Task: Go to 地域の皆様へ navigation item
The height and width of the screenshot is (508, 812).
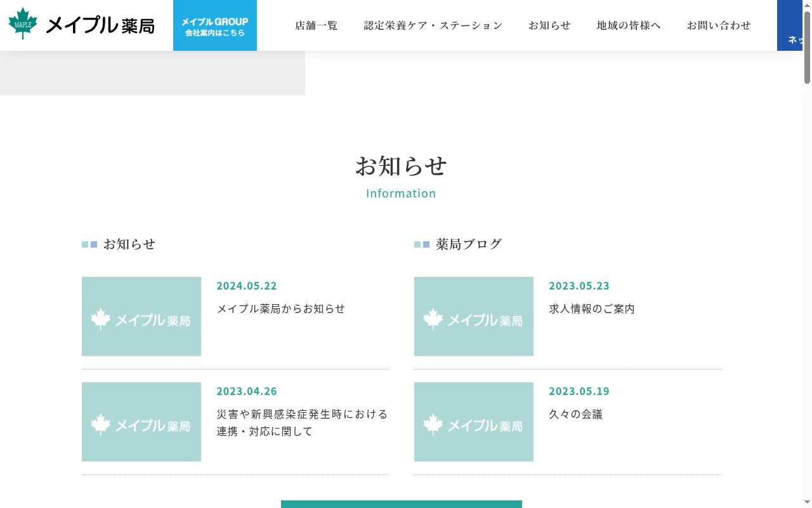Action: (629, 25)
